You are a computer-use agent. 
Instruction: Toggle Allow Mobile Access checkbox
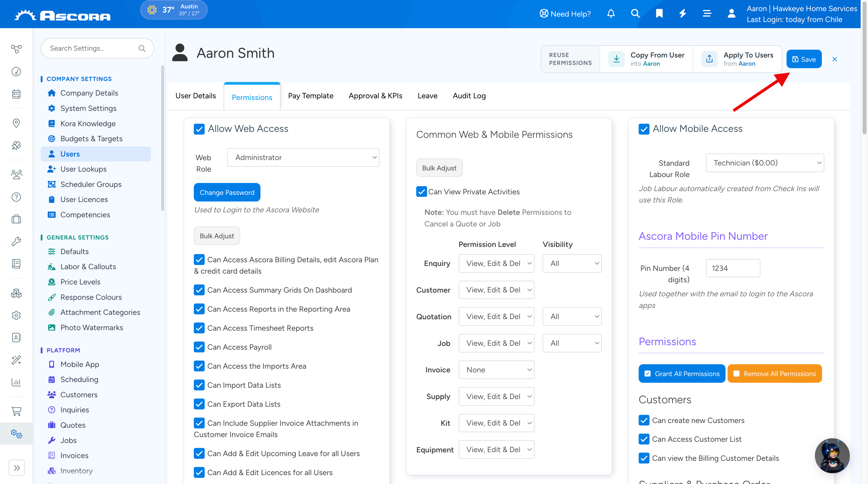[644, 129]
